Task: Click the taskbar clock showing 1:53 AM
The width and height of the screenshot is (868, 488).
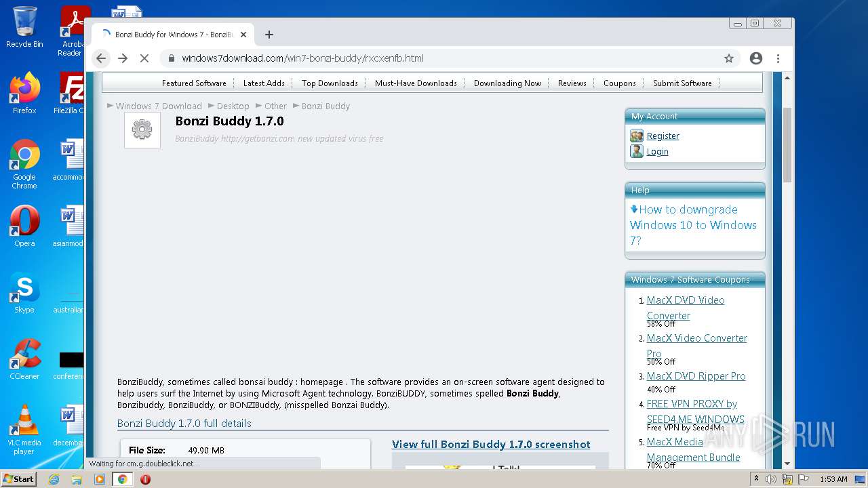Action: [x=833, y=479]
